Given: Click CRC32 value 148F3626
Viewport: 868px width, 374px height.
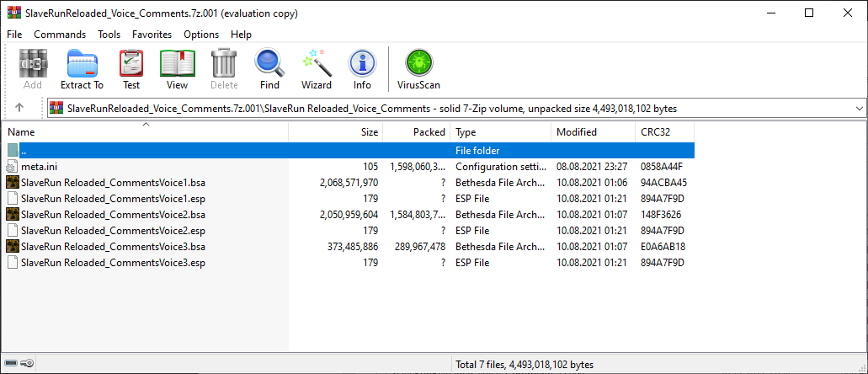Looking at the screenshot, I should [660, 215].
